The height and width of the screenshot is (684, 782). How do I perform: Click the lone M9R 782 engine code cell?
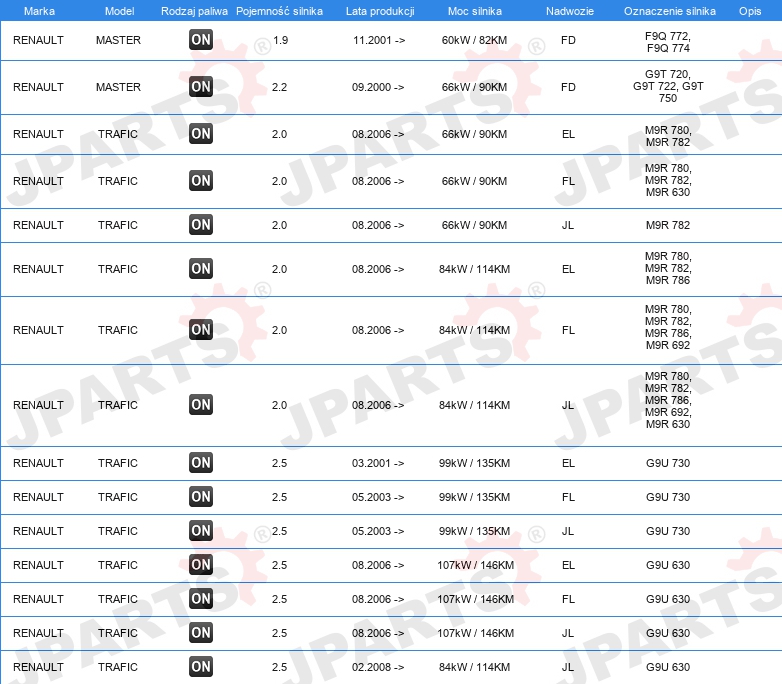tap(668, 225)
